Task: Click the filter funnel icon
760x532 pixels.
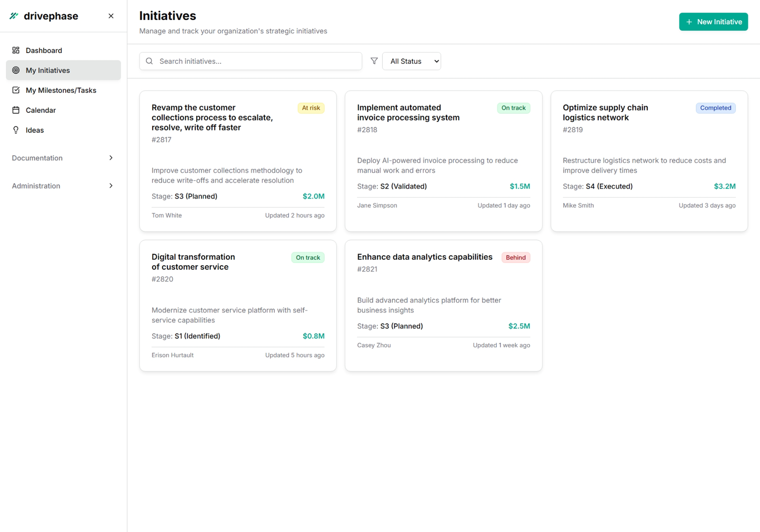Action: pos(374,61)
